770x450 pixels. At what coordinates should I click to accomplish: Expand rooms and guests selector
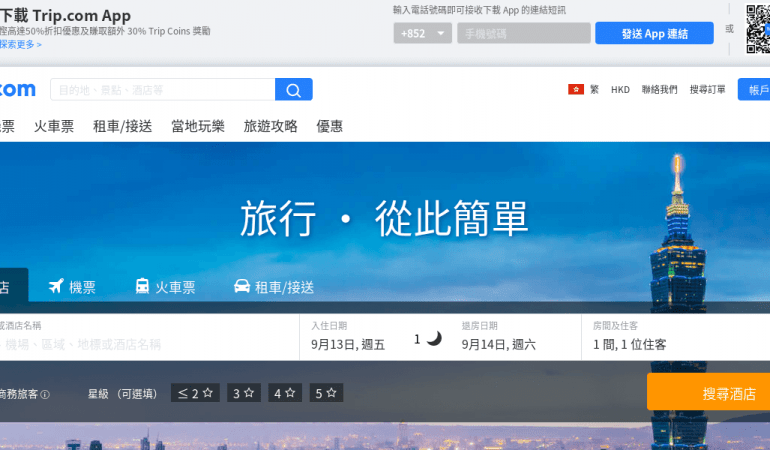[x=630, y=344]
